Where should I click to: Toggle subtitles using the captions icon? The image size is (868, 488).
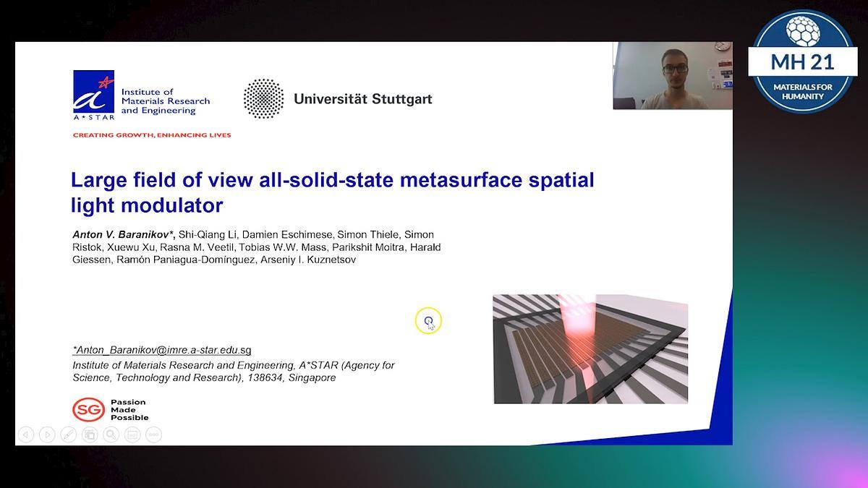pyautogui.click(x=132, y=435)
